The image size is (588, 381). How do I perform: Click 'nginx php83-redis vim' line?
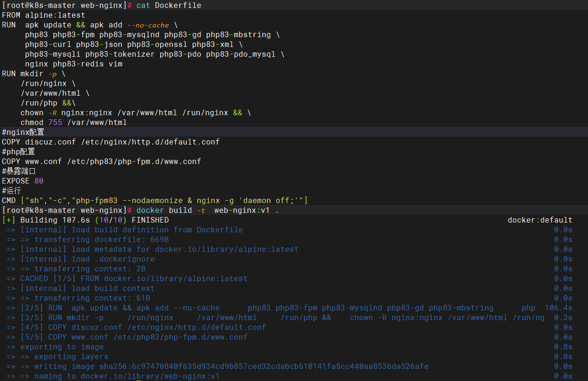tap(74, 64)
